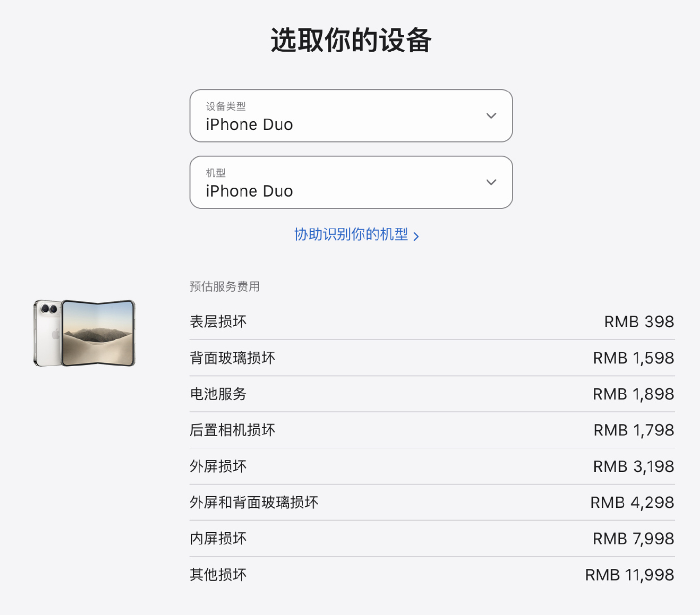Viewport: 700px width, 615px height.
Task: Select the 外屏损坏 row label
Action: click(x=218, y=466)
